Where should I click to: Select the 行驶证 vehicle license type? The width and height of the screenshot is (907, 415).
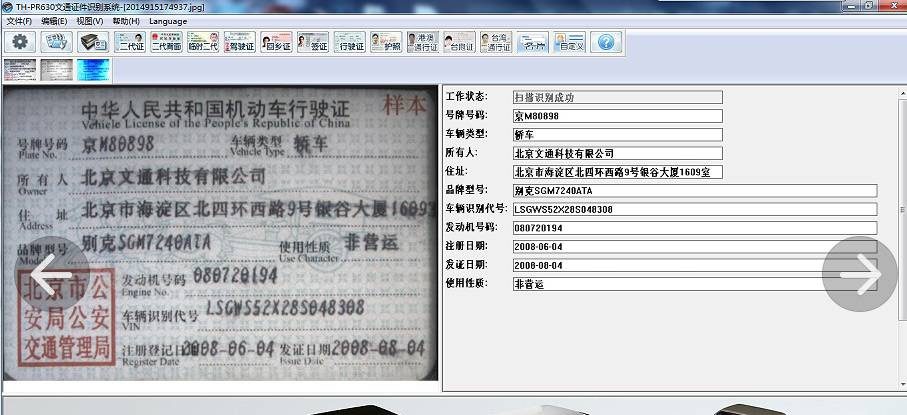click(x=349, y=42)
